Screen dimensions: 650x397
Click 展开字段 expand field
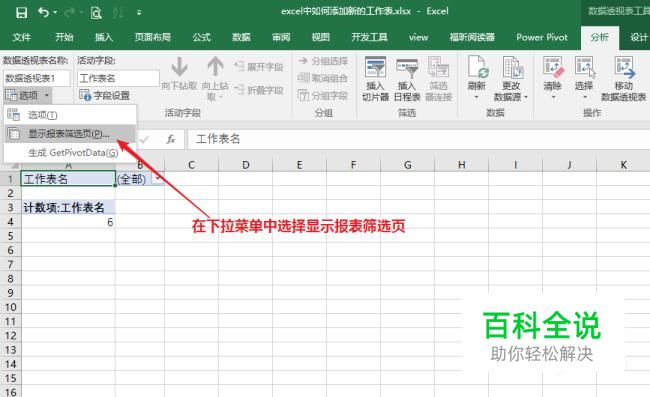(x=259, y=67)
